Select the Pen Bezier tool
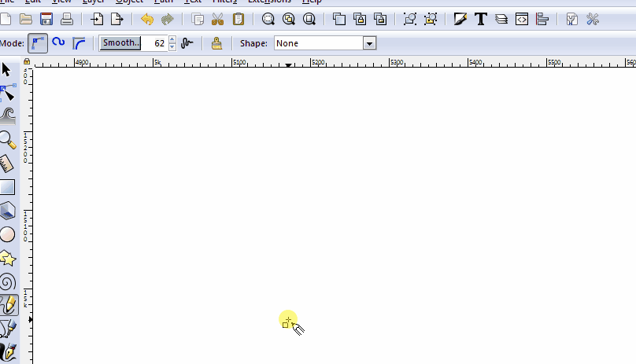The width and height of the screenshot is (636, 364). [x=8, y=329]
